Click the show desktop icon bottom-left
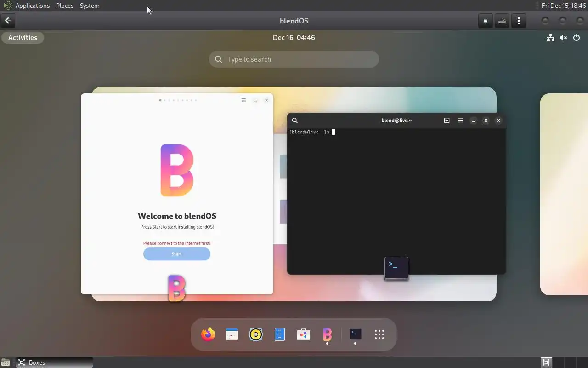Viewport: 588px width, 368px height. pyautogui.click(x=5, y=362)
